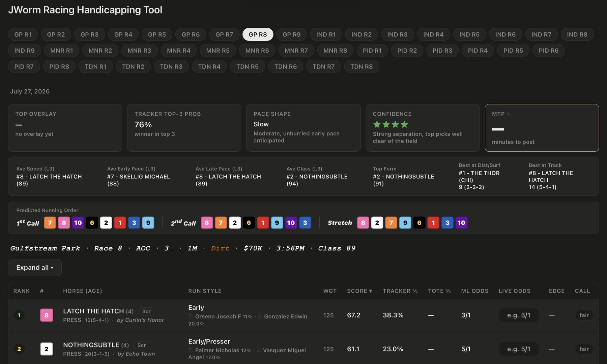Screen dimensions: 607x364
Task: Open the PID R6 race tab
Action: [549, 51]
